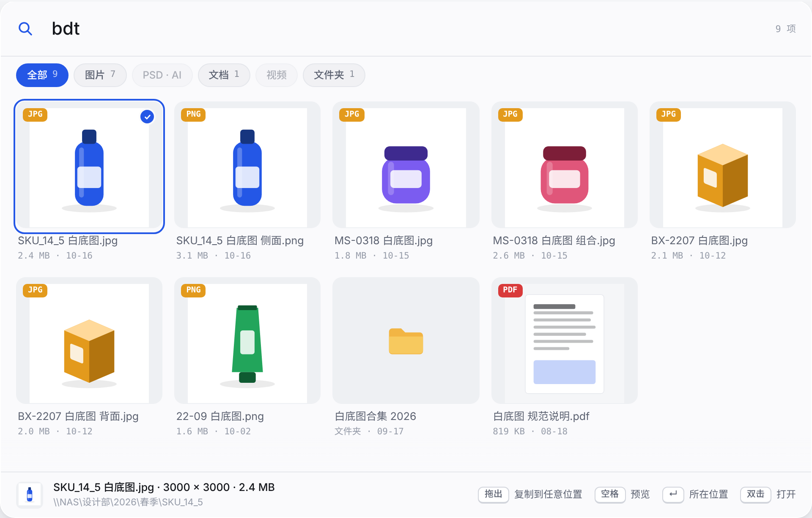Image resolution: width=812 pixels, height=518 pixels.
Task: Click the file name SKU_14_5 白底图.jpg
Action: coord(68,240)
